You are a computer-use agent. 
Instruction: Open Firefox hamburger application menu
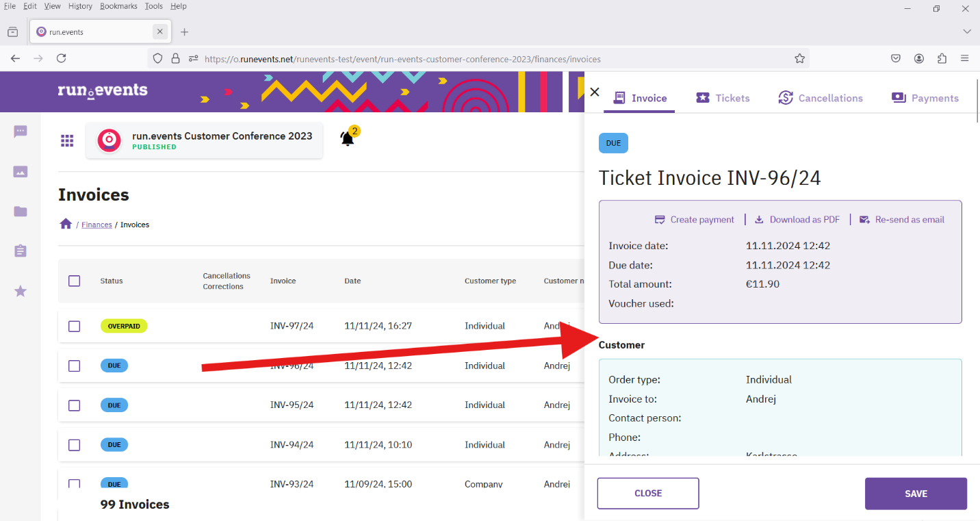(965, 59)
